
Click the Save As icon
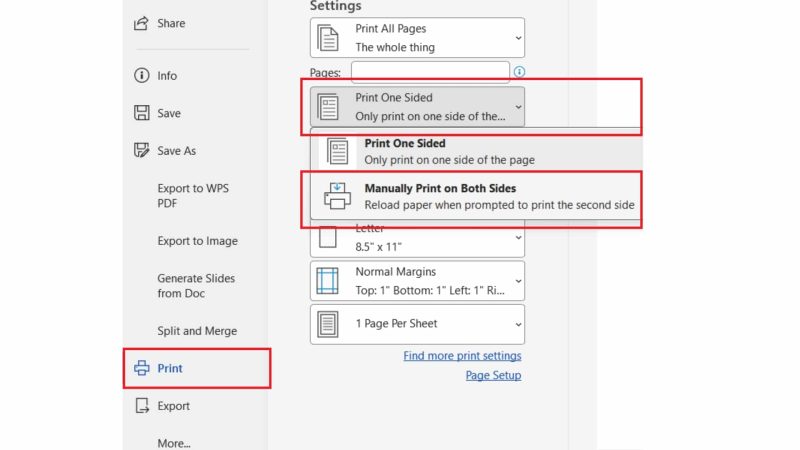point(141,150)
